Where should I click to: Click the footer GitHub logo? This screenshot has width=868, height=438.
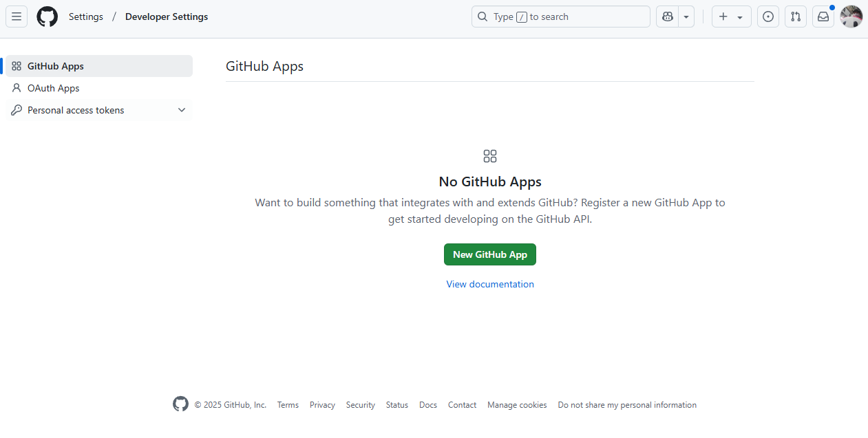coord(180,404)
